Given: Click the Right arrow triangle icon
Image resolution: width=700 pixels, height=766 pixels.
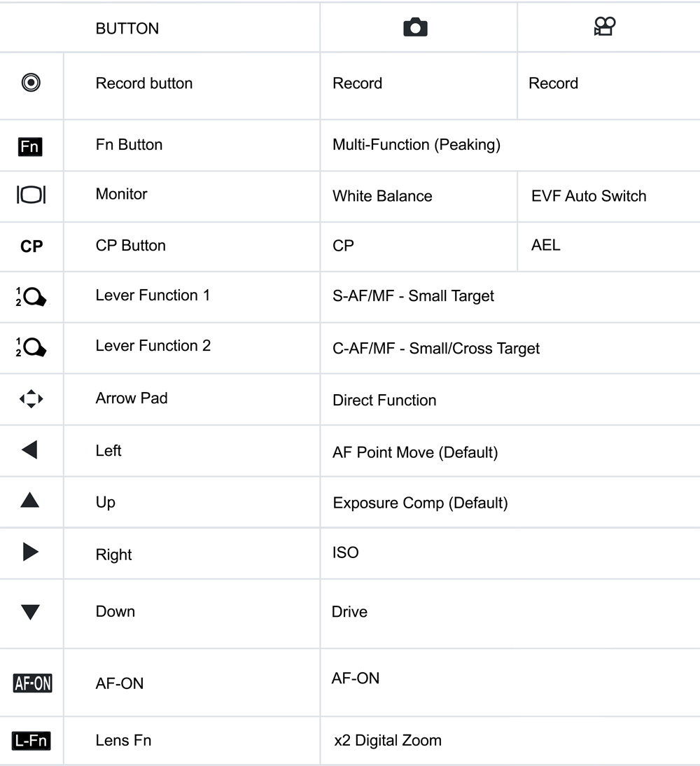Looking at the screenshot, I should [x=30, y=552].
